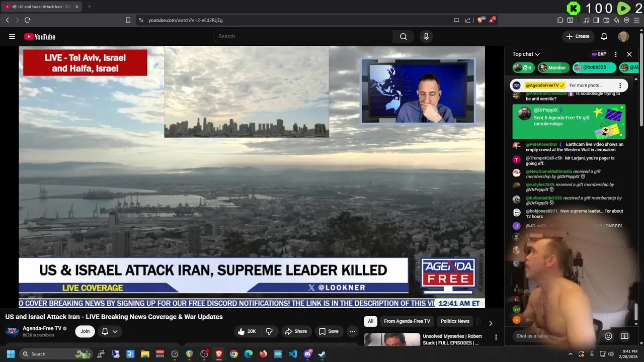The width and height of the screenshot is (644, 362).
Task: Go back to the previous page
Action: click(x=7, y=20)
